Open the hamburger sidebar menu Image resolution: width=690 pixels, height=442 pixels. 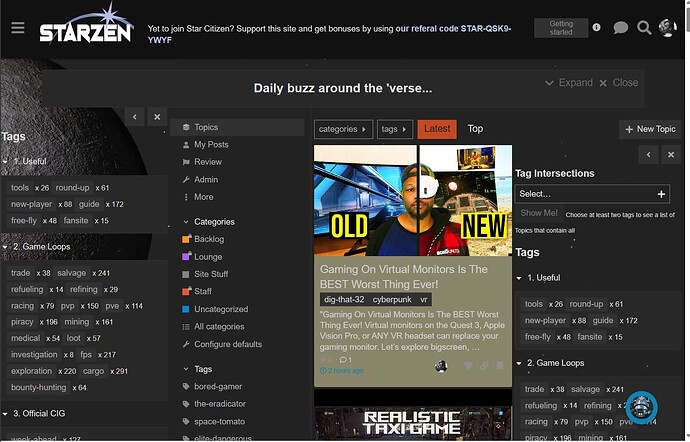18,28
